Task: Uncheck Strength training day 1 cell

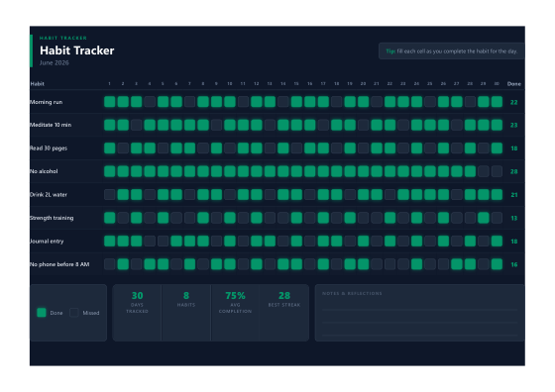Action: (110, 218)
